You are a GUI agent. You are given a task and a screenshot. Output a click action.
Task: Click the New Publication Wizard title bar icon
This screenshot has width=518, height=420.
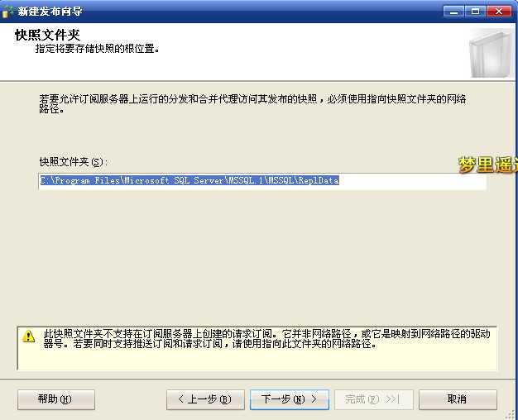click(x=7, y=12)
